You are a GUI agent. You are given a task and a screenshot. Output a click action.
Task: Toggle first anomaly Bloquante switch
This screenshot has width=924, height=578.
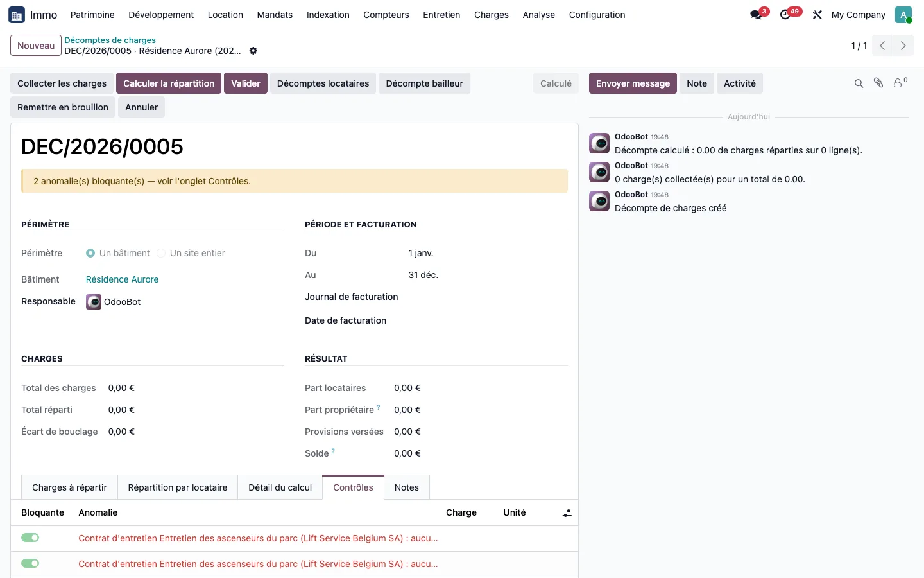click(x=30, y=538)
